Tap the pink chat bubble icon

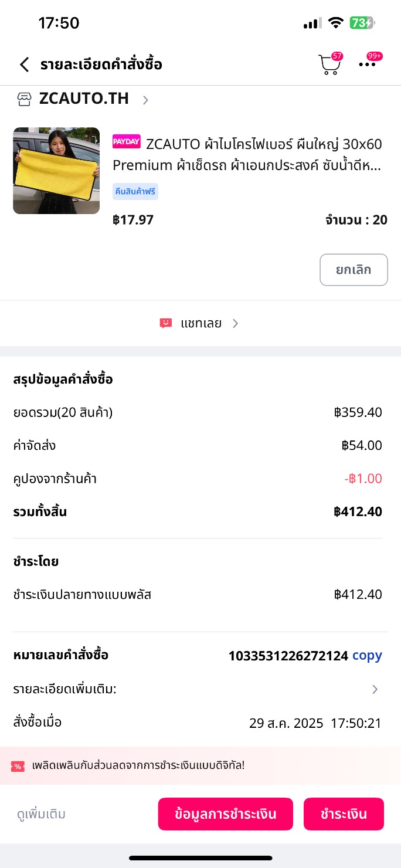point(166,323)
